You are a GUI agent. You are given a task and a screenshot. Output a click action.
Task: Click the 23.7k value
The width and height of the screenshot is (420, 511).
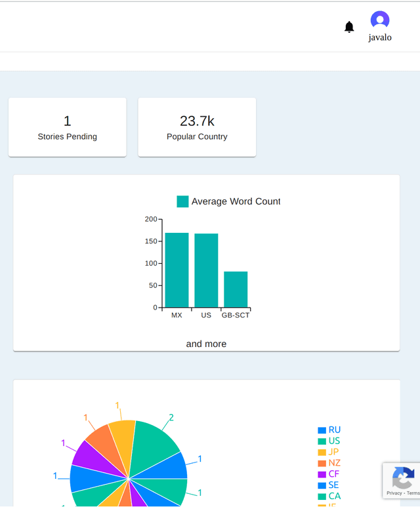point(197,121)
